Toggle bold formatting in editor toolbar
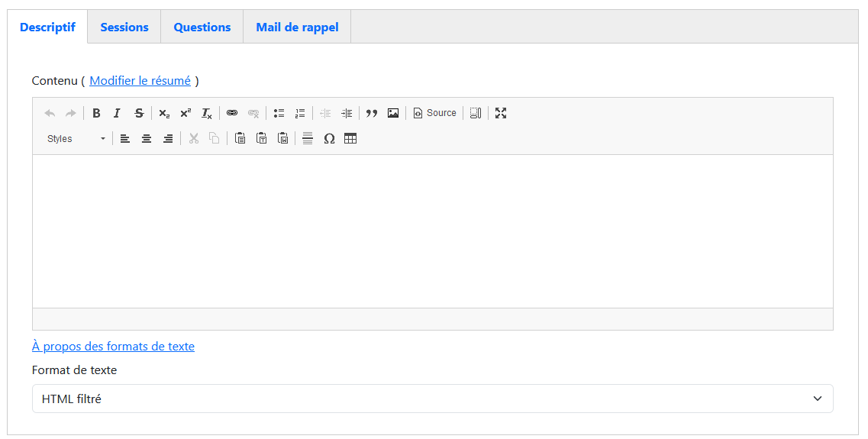 point(96,113)
